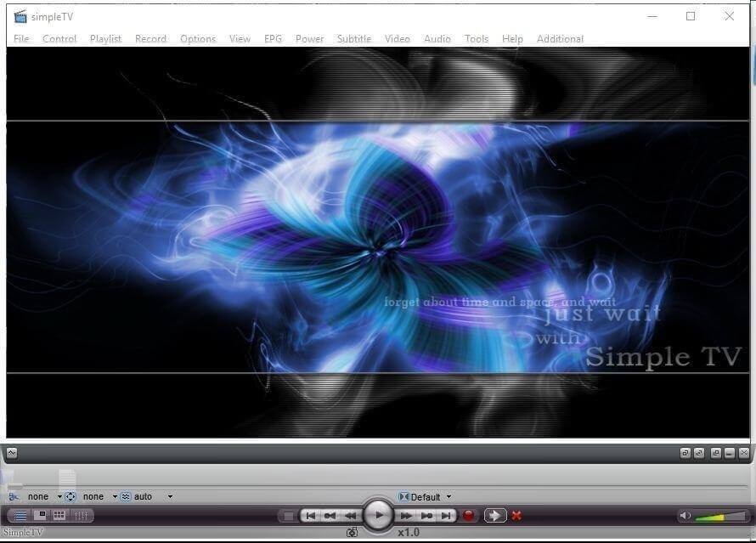Click the rewind double-arrow button
Image resolution: width=756 pixels, height=543 pixels.
[x=351, y=516]
